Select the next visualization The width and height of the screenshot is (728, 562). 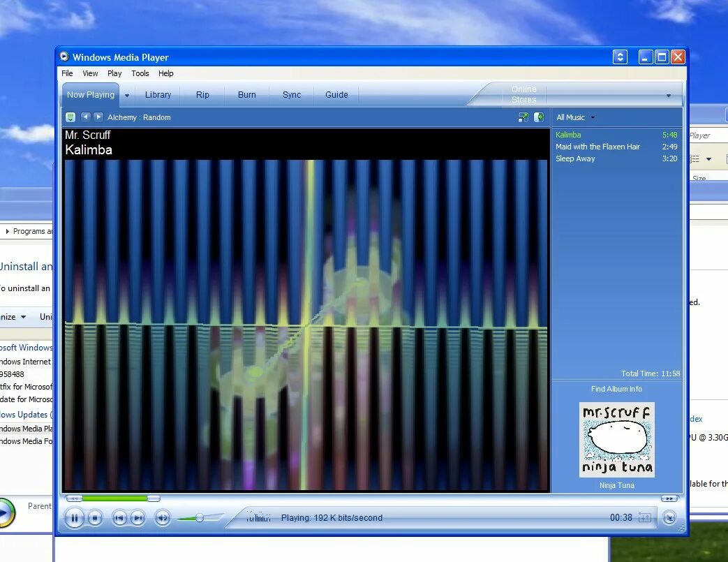click(x=98, y=117)
